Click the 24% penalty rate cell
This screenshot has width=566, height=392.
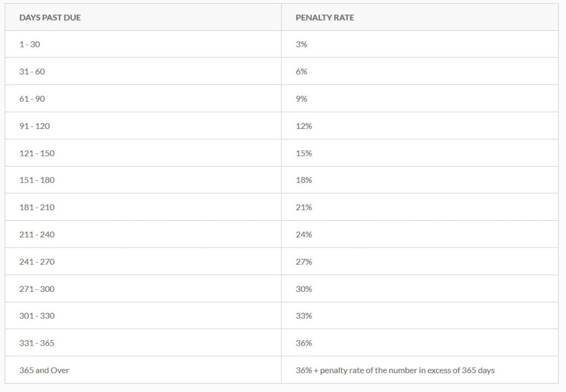click(x=420, y=234)
